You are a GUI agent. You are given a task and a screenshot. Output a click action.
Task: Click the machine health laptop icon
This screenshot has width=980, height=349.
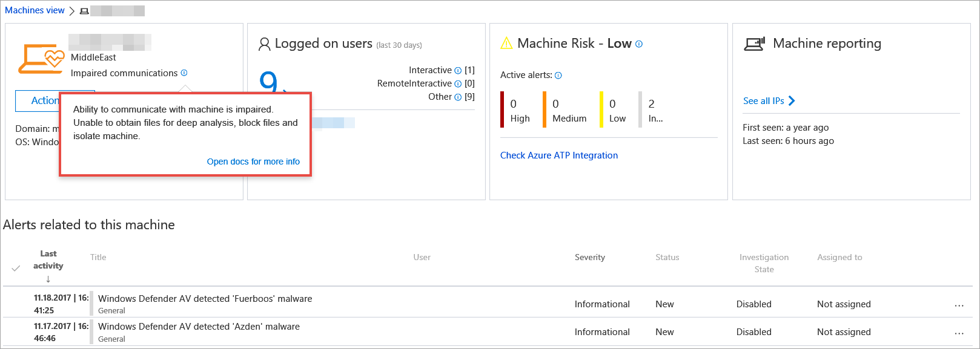tap(41, 59)
